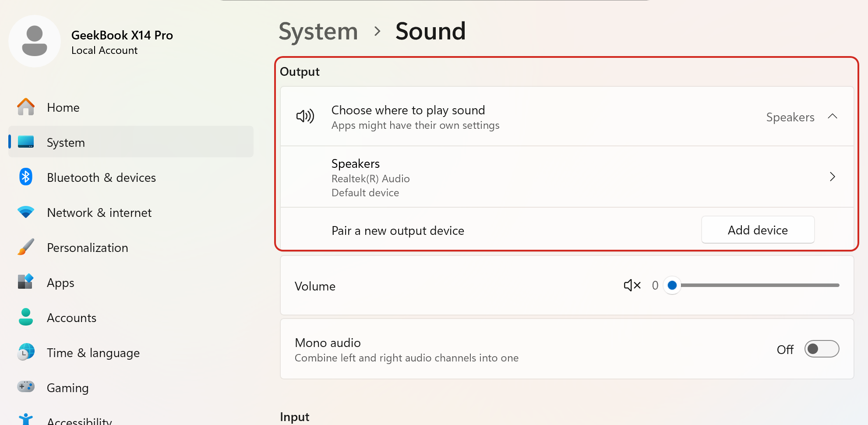This screenshot has height=425, width=868.
Task: Toggle the Mono audio switch
Action: 821,349
